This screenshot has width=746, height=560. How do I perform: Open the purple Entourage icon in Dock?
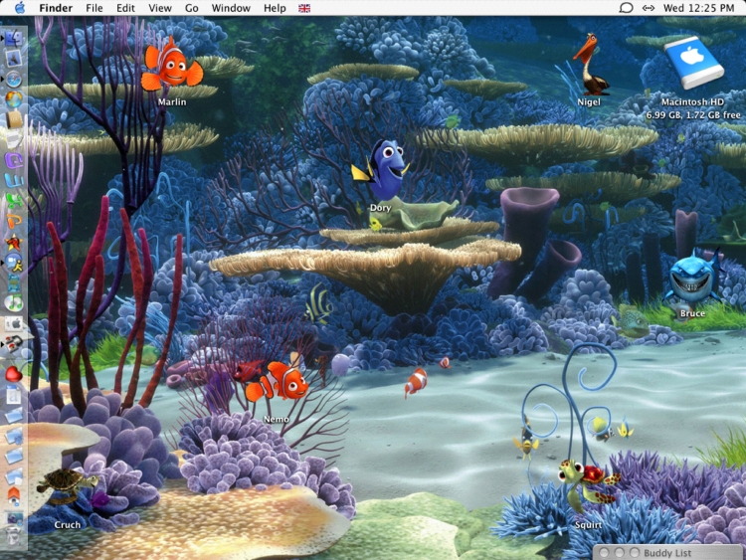14,160
